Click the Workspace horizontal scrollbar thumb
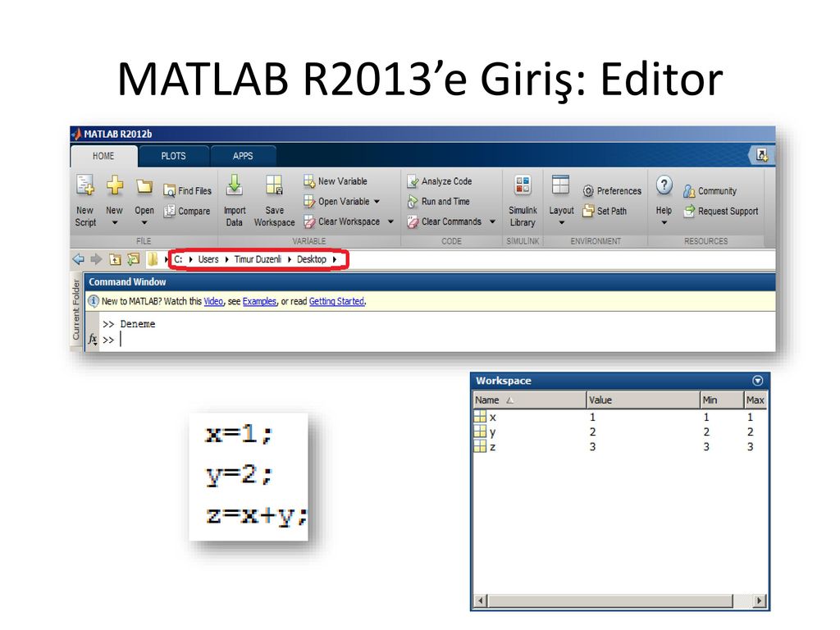Screen dimensions: 840x630 click(610, 601)
